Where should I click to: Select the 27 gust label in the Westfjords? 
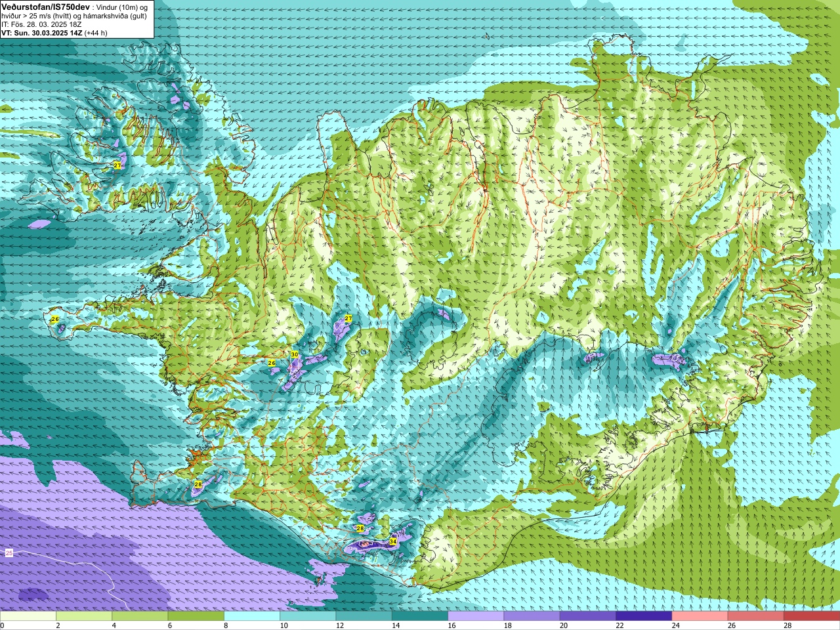[x=117, y=165]
